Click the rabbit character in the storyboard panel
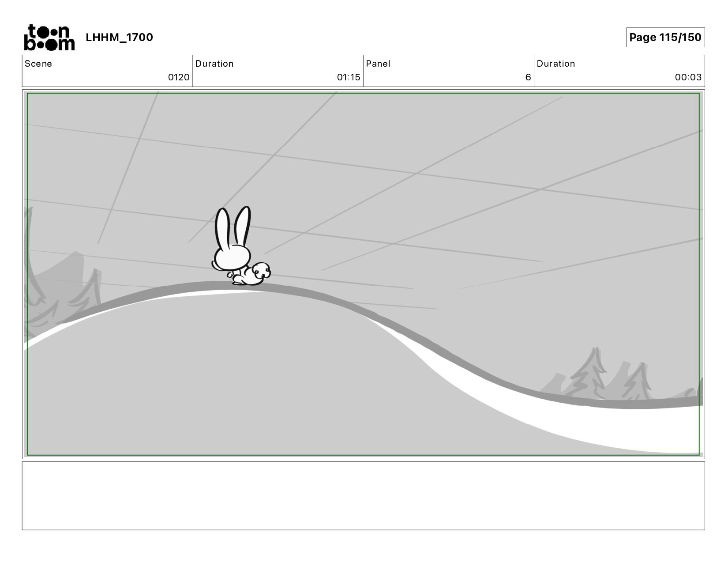The height and width of the screenshot is (563, 728). (240, 246)
